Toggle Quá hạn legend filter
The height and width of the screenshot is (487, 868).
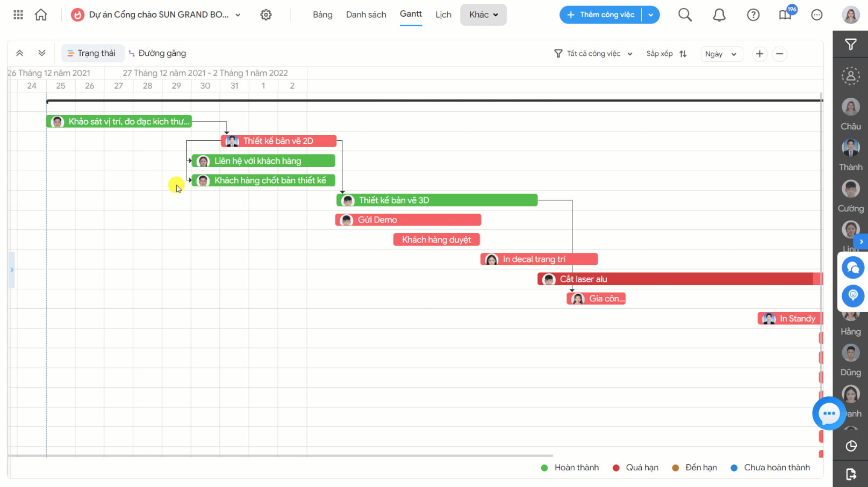[635, 468]
